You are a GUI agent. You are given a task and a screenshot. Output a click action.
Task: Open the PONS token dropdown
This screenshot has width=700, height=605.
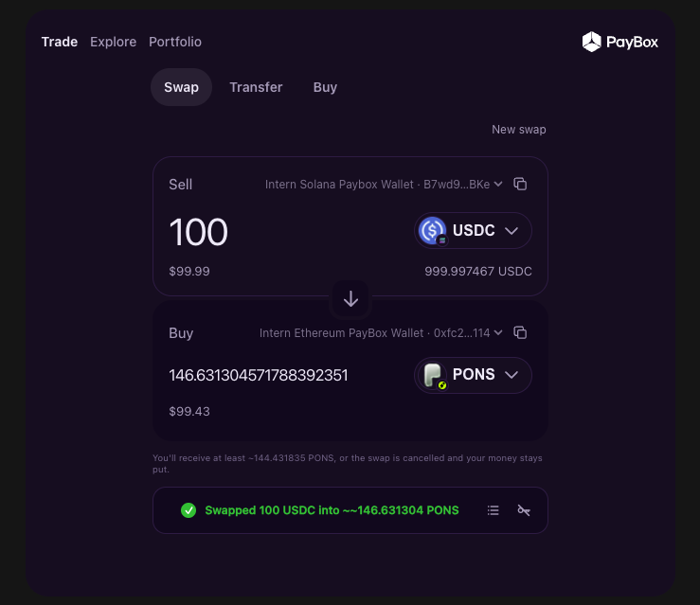(473, 375)
